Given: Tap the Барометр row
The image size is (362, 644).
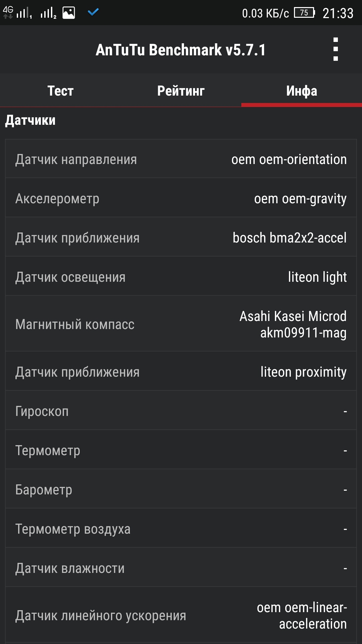Looking at the screenshot, I should (181, 489).
